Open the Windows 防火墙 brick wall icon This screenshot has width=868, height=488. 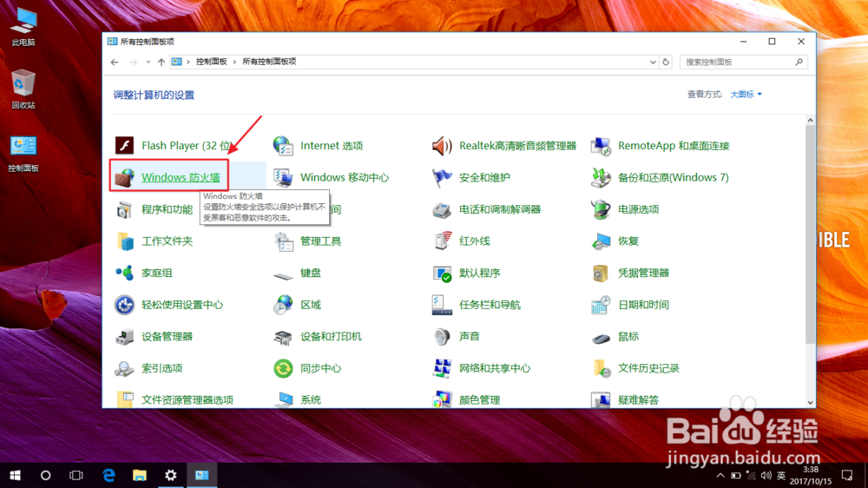pyautogui.click(x=124, y=177)
